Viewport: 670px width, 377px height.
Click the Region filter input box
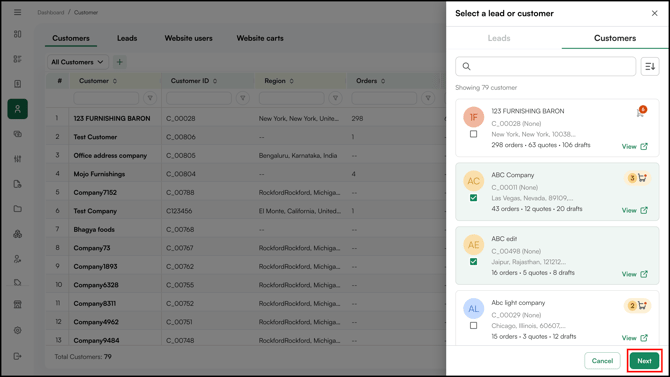(291, 98)
